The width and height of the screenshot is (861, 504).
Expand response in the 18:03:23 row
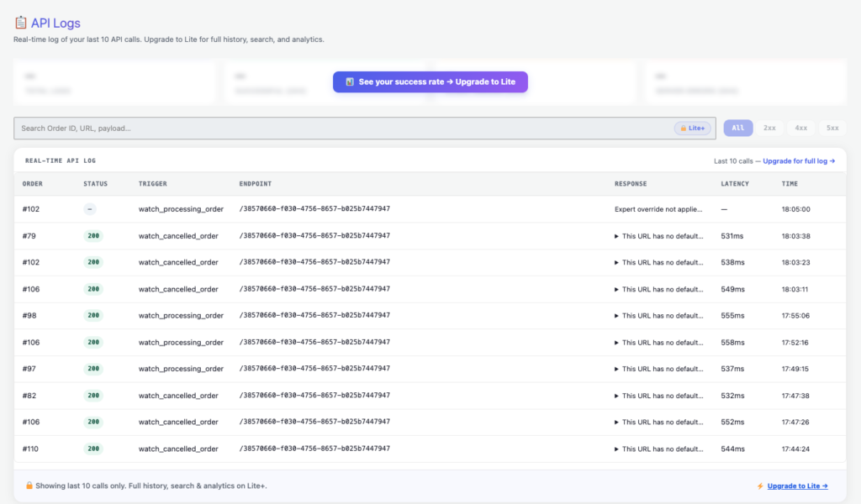(x=616, y=263)
